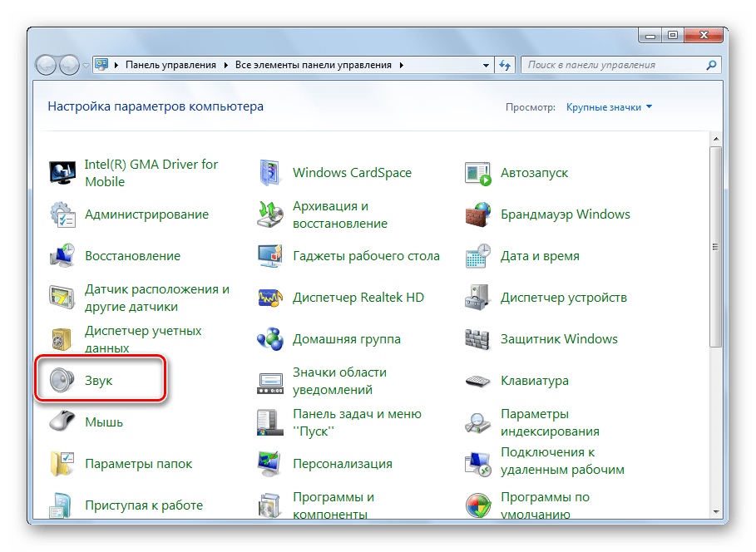This screenshot has height=552, width=756.
Task: Click the address bar refresh button
Action: [505, 65]
